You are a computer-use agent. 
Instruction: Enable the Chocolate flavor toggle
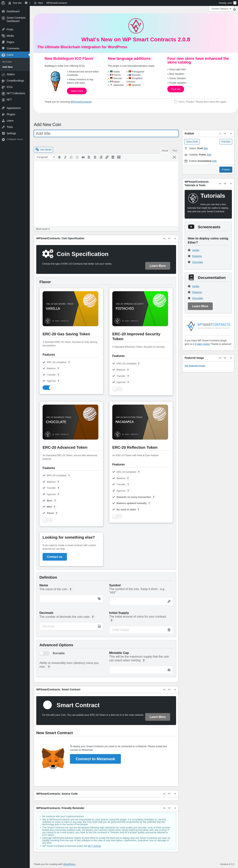point(48,520)
